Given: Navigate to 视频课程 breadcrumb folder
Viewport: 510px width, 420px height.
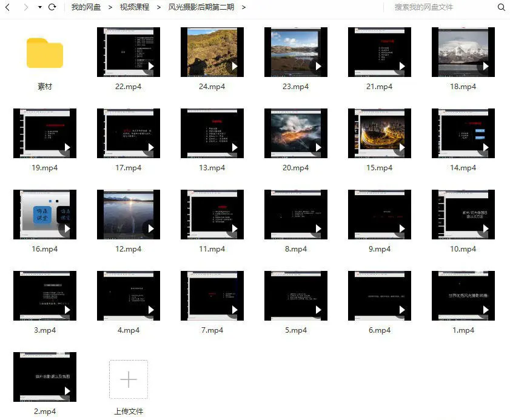Looking at the screenshot, I should tap(134, 7).
